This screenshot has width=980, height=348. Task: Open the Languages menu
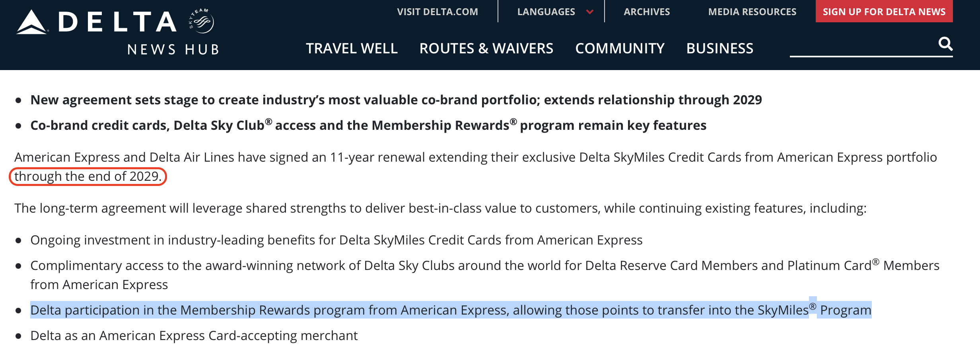(x=546, y=12)
